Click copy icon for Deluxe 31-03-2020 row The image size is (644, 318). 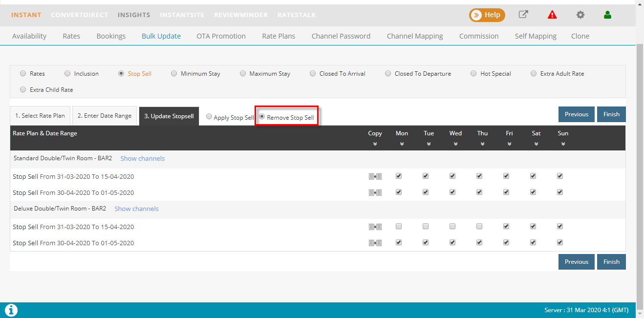pyautogui.click(x=375, y=227)
